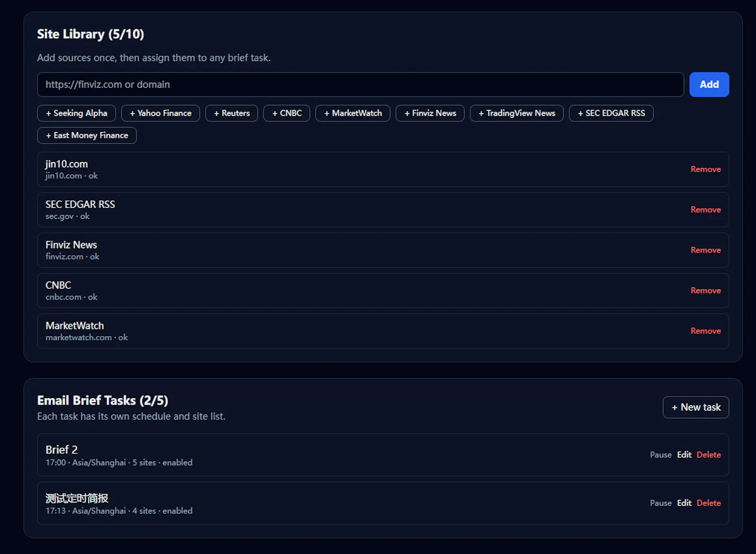Image resolution: width=756 pixels, height=554 pixels.
Task: Click the Email Brief Tasks (2/5) heading
Action: (x=103, y=400)
